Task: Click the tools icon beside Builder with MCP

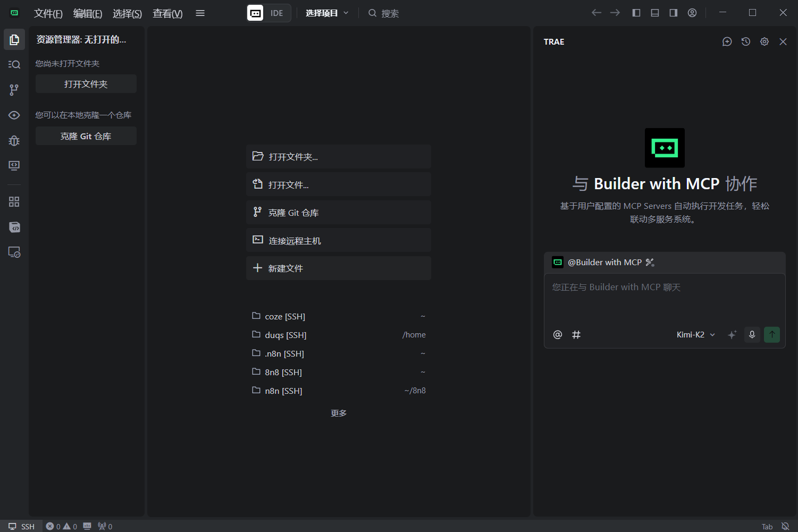Action: (650, 262)
